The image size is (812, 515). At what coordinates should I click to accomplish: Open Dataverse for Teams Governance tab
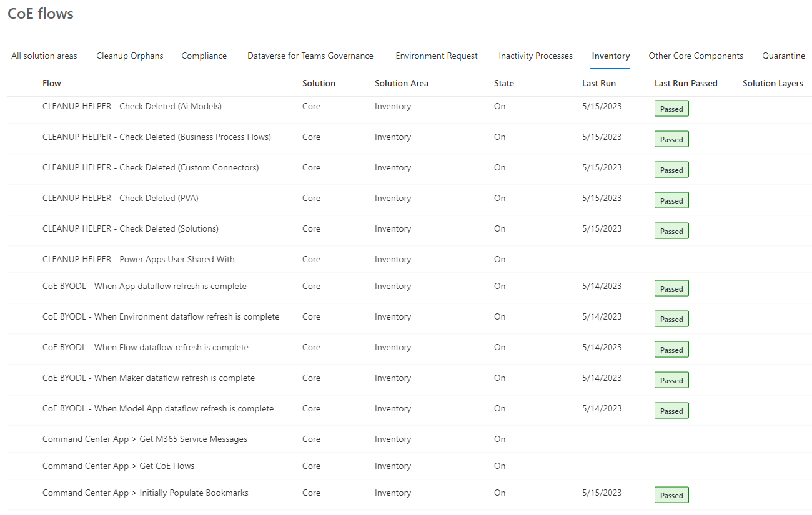[x=310, y=56]
